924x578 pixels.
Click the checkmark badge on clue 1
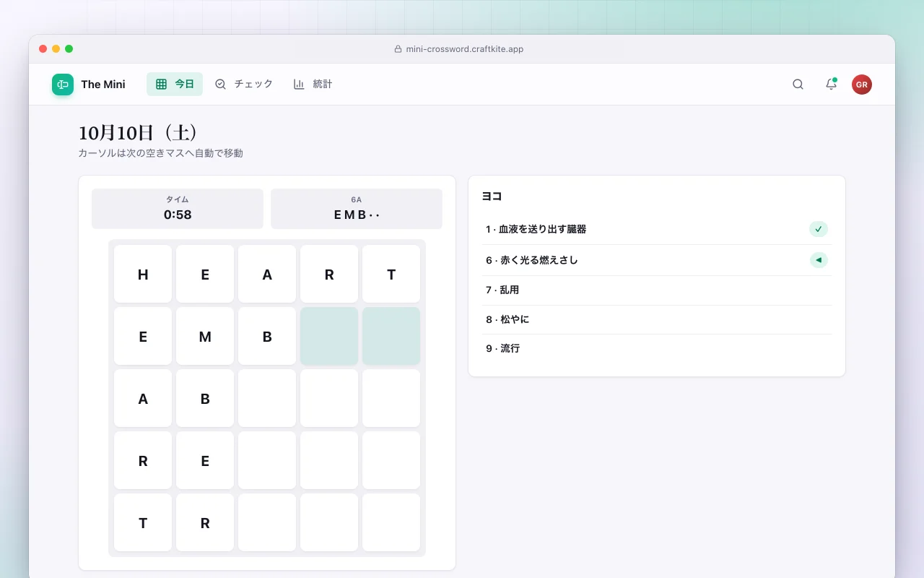(x=819, y=229)
